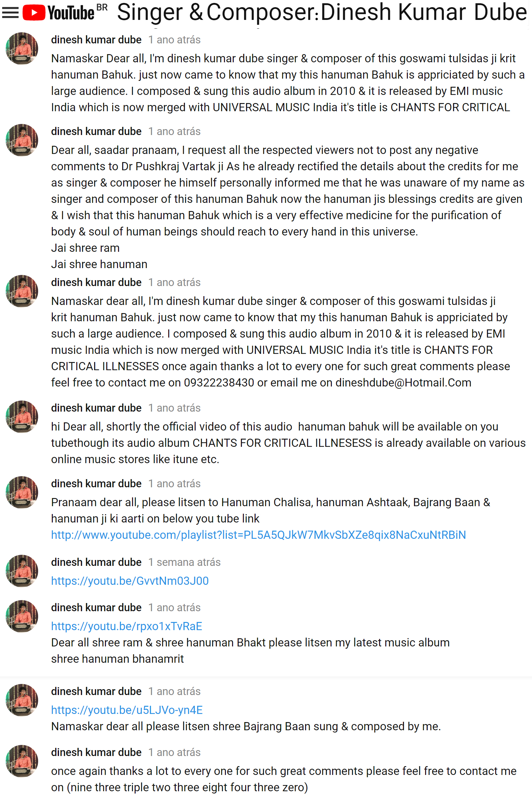Click avatar beside the '1 semana atrás' comment
The height and width of the screenshot is (802, 532).
click(x=22, y=571)
